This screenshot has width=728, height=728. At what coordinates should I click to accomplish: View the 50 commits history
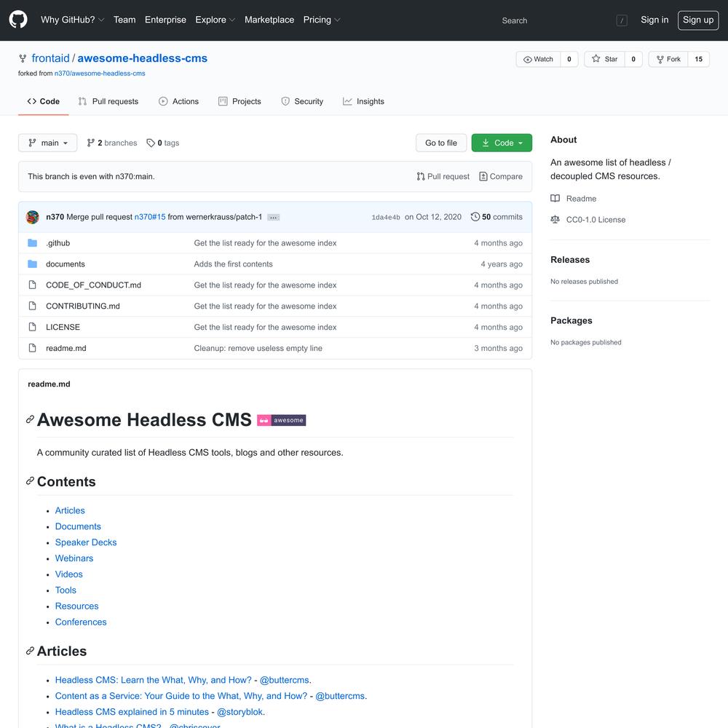pos(496,217)
